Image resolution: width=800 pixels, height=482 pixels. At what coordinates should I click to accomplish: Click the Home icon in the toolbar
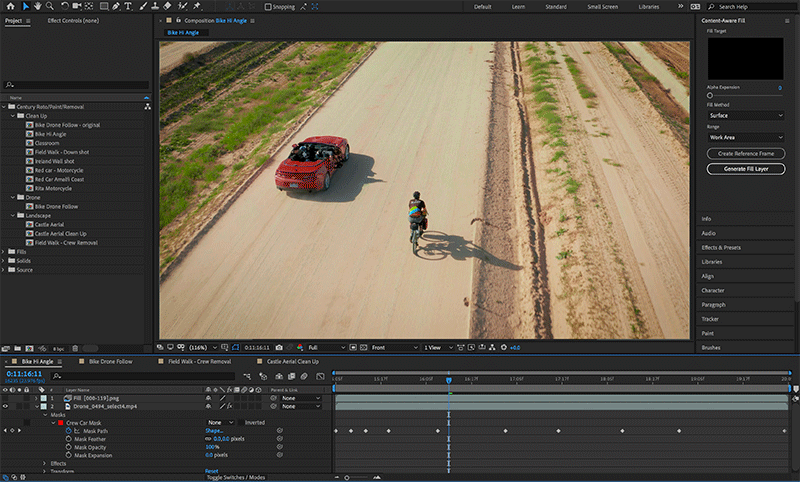(x=10, y=6)
